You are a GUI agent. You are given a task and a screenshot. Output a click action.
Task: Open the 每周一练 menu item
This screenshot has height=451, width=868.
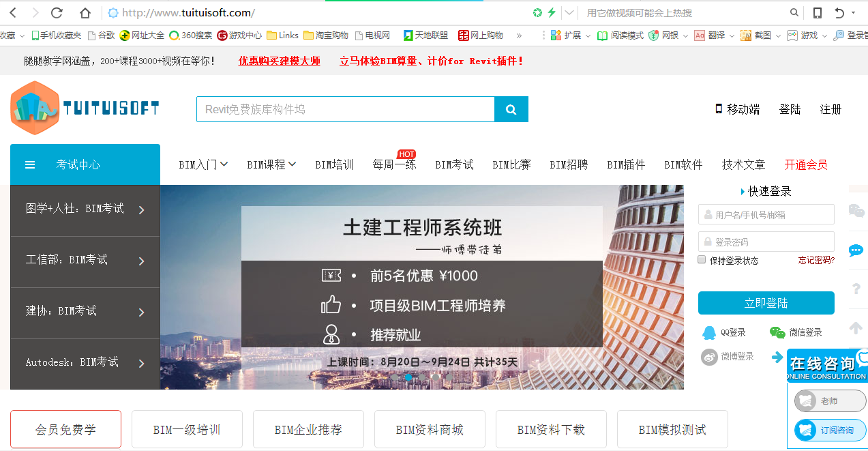click(x=394, y=164)
